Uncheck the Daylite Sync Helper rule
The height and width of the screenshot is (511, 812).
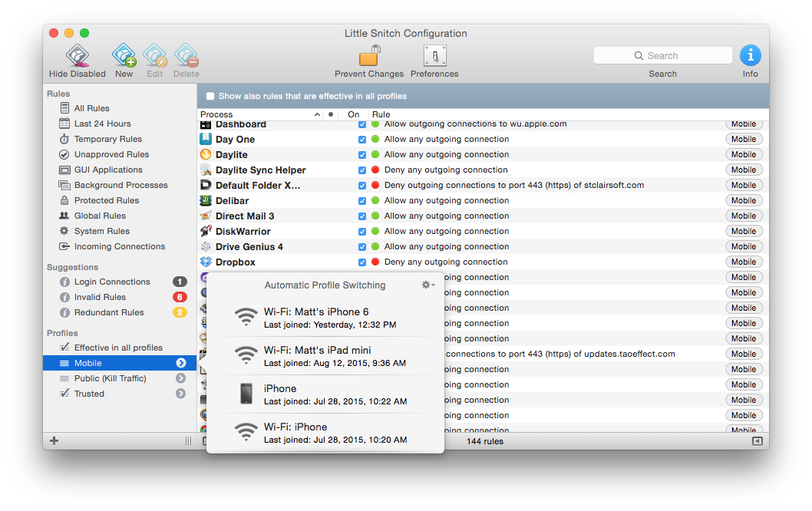362,170
